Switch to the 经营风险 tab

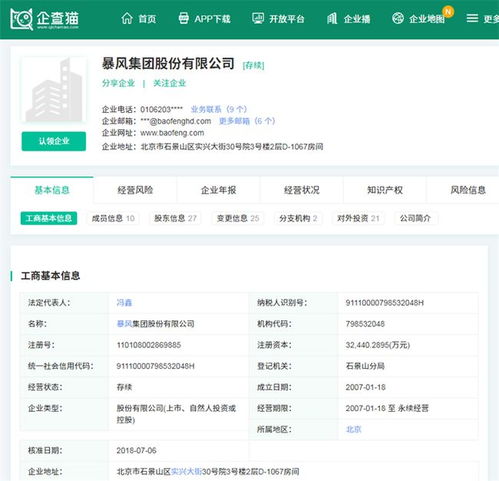click(x=135, y=190)
